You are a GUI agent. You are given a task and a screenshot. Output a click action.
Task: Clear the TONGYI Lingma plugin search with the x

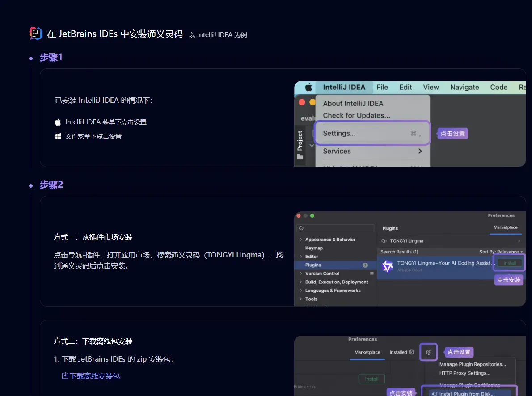(x=519, y=241)
